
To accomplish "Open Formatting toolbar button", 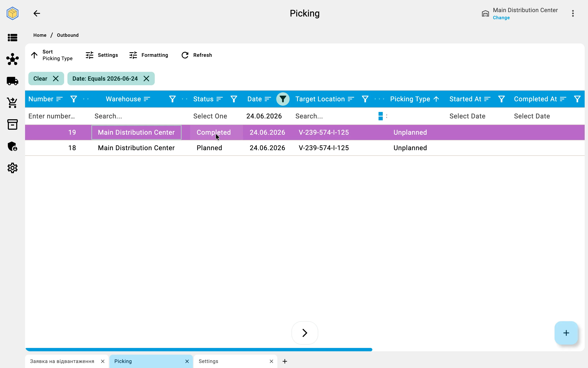I will click(148, 55).
